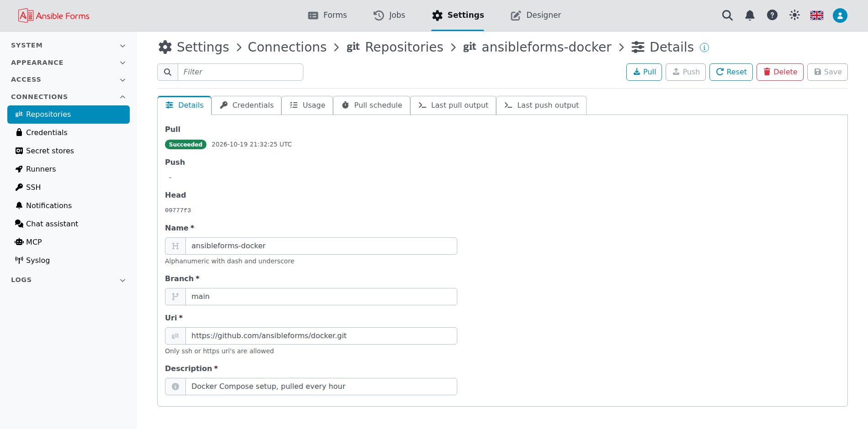This screenshot has width=868, height=429.
Task: Click the Pull button
Action: 644,72
